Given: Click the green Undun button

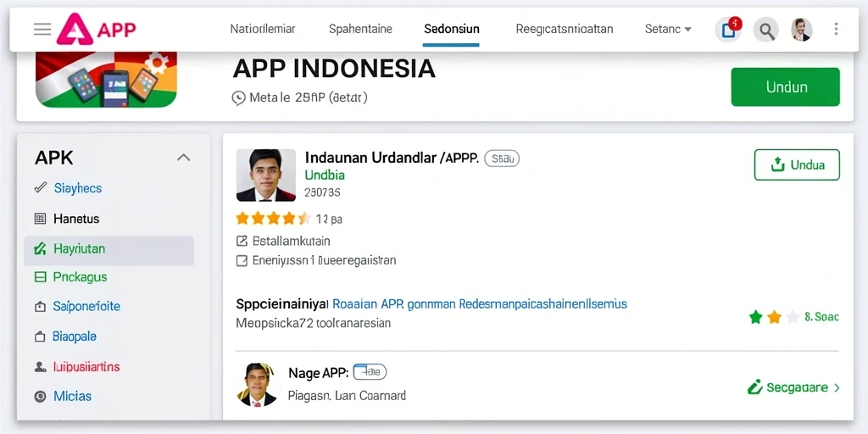Looking at the screenshot, I should click(x=786, y=87).
